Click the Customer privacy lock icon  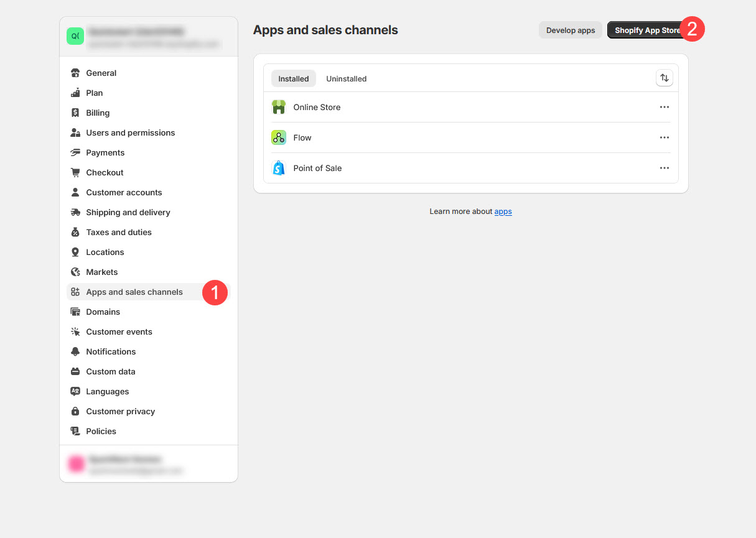75,411
